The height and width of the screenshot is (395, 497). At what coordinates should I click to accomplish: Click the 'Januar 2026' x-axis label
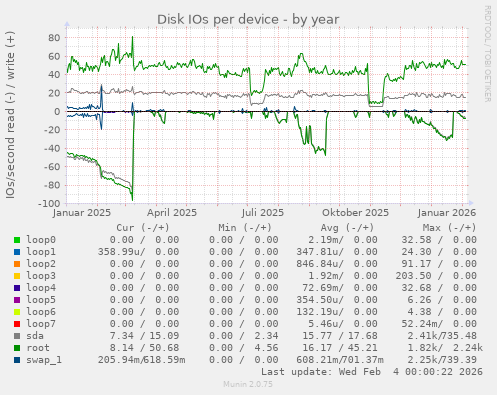(x=447, y=213)
